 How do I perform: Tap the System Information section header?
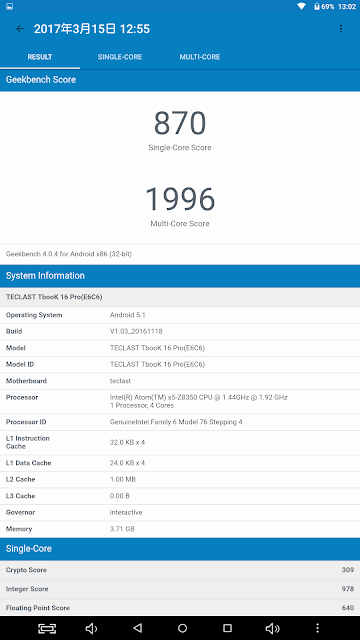click(x=180, y=276)
